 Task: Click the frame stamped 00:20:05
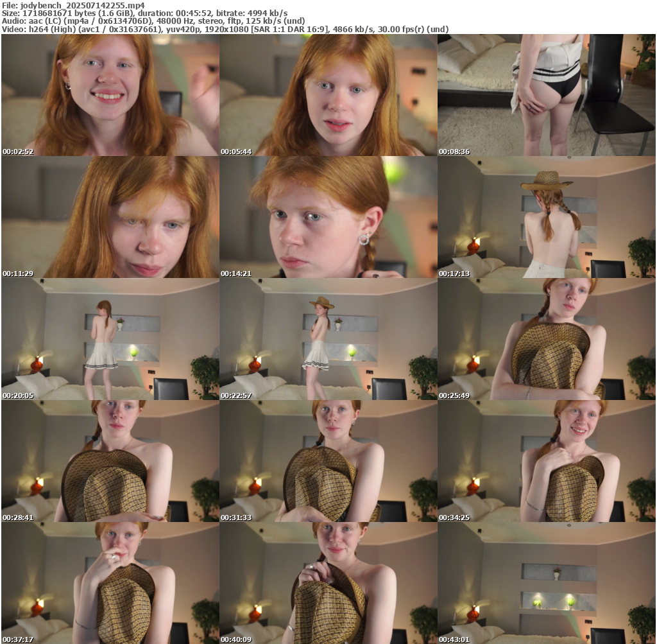click(110, 339)
